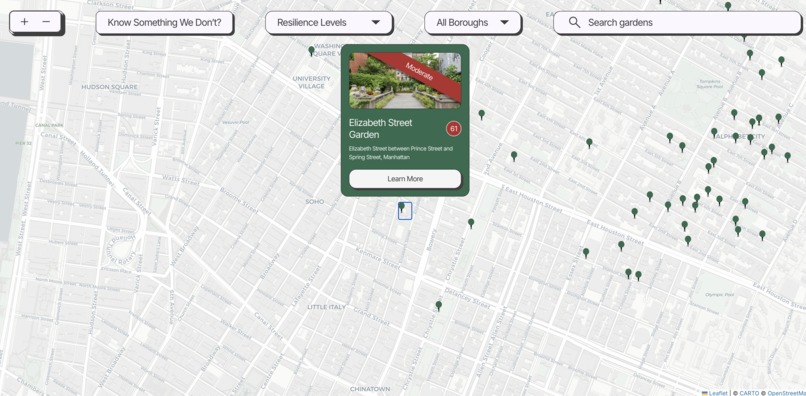Click the LITTLE ITALY neighborhood label
This screenshot has width=806, height=396.
pyautogui.click(x=327, y=307)
